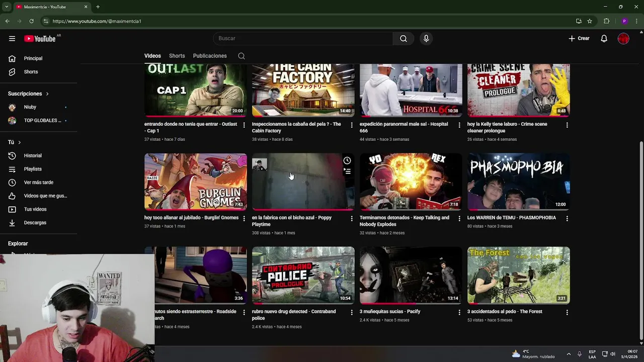Open taskbar volume control

tap(613, 354)
